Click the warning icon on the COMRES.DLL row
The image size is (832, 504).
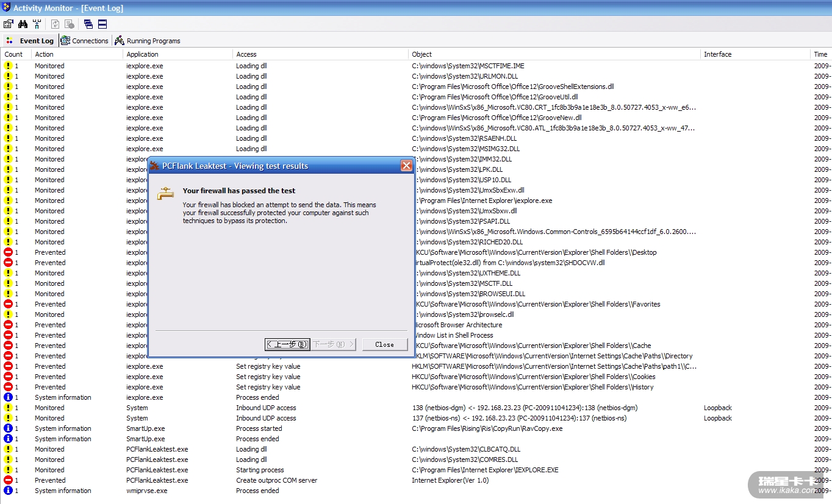(x=8, y=460)
